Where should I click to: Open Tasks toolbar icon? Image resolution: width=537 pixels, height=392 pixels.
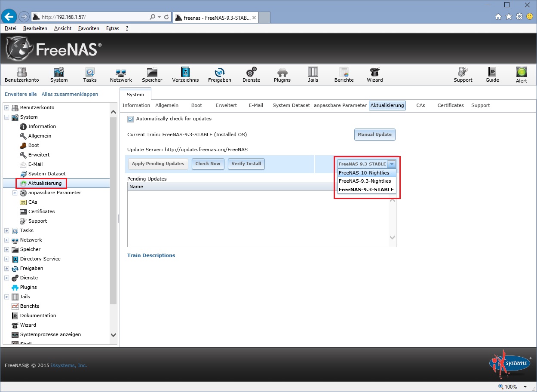click(x=90, y=74)
